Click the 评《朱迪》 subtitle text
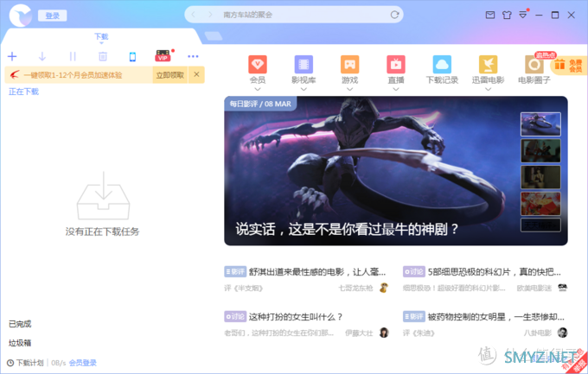The image size is (588, 374). point(419,333)
